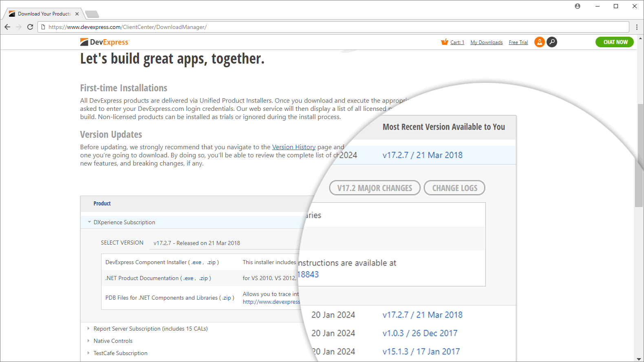644x362 pixels.
Task: Focus the address bar URL field
Action: click(333, 27)
